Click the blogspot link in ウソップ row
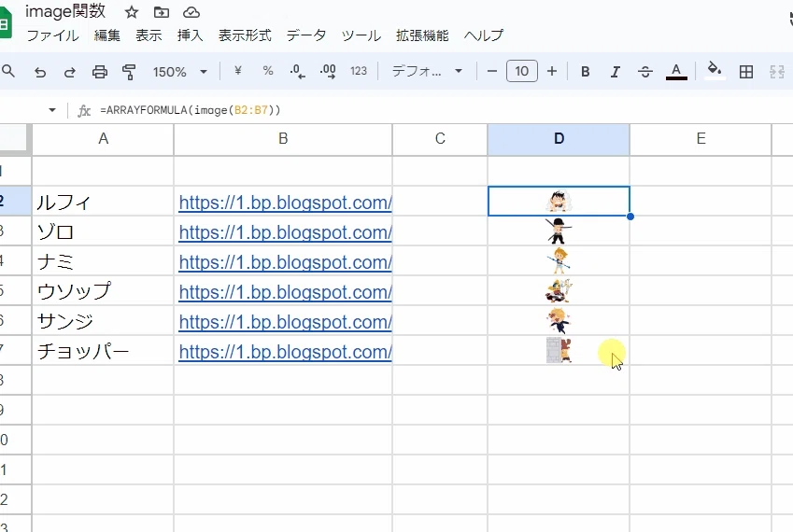793x532 pixels. [285, 292]
